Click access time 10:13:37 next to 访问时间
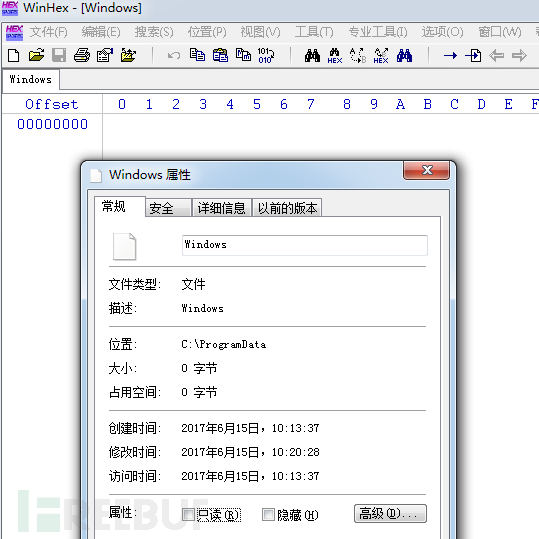 pos(295,476)
